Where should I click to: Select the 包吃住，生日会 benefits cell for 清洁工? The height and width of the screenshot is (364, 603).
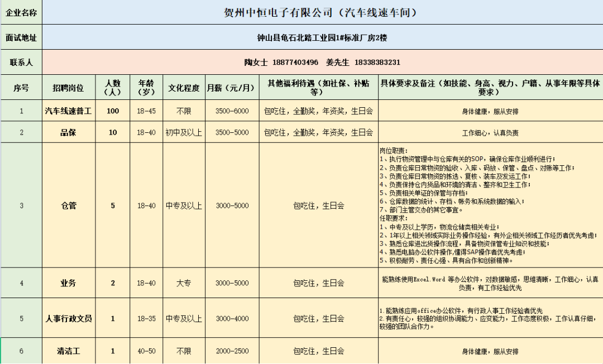(x=319, y=351)
